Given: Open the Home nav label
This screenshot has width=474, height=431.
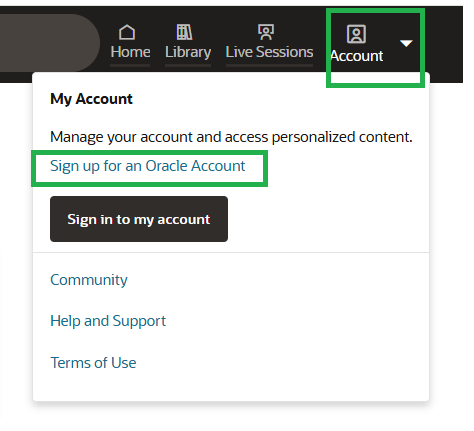Looking at the screenshot, I should pos(130,52).
